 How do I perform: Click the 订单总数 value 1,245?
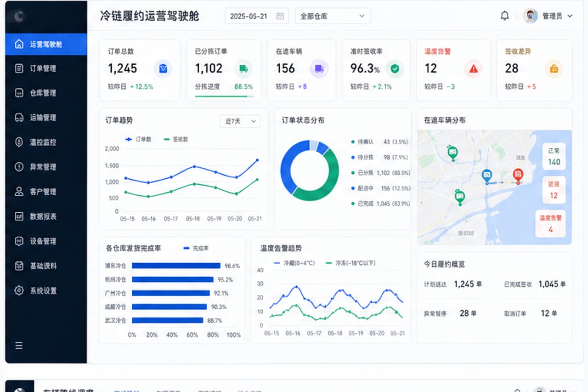pyautogui.click(x=123, y=68)
